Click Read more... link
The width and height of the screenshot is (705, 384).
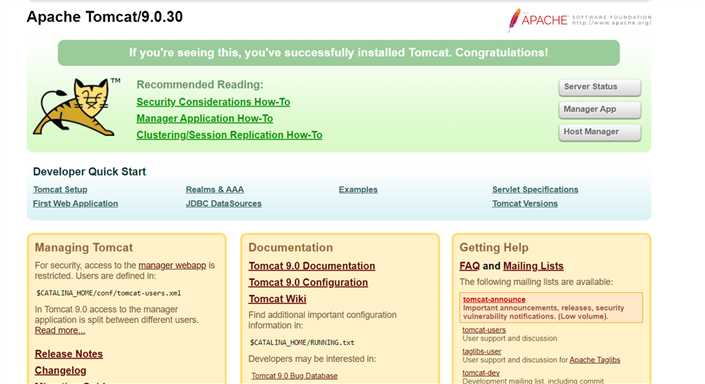pyautogui.click(x=60, y=330)
